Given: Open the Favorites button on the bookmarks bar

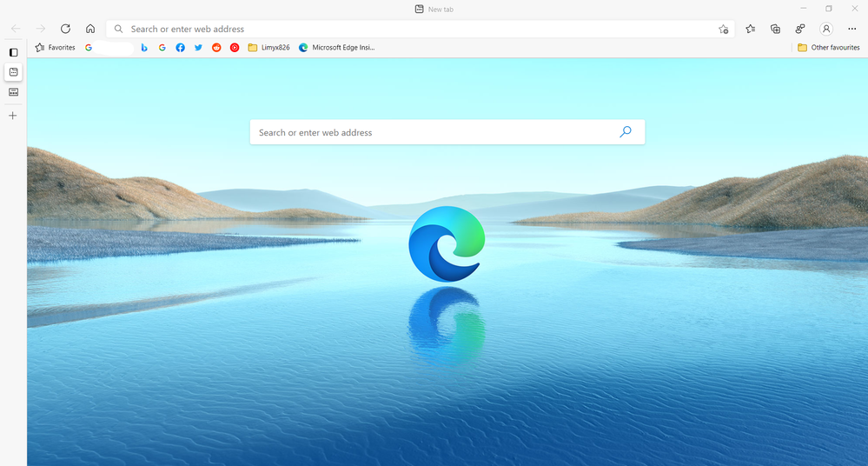Looking at the screenshot, I should (x=55, y=48).
